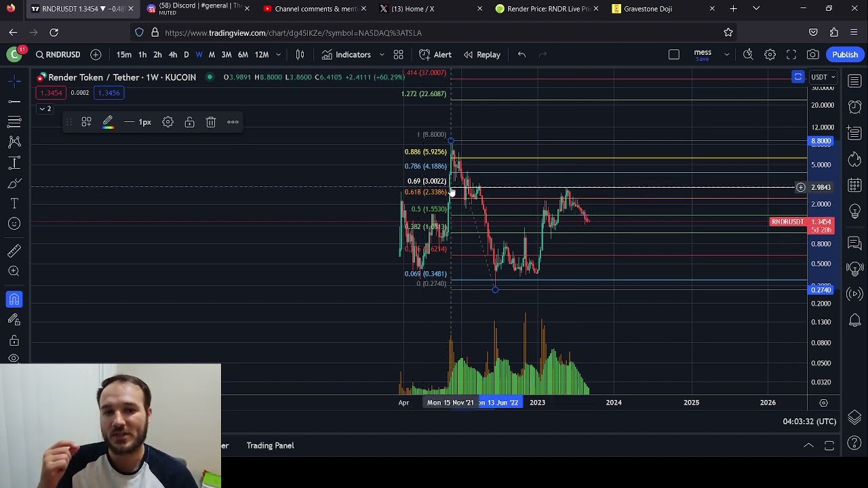Select the W weekly timeframe

click(x=199, y=54)
